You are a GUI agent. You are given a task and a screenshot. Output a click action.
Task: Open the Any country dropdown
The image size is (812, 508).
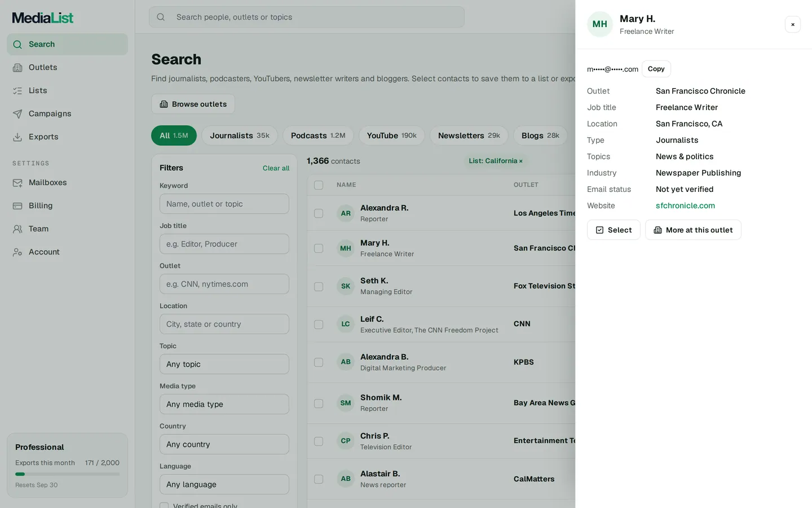[224, 444]
